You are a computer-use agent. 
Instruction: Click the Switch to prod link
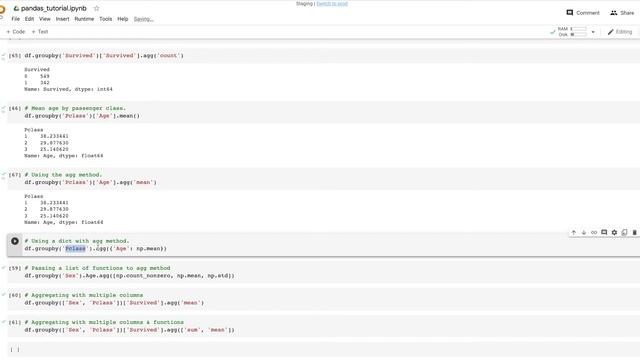[x=332, y=4]
